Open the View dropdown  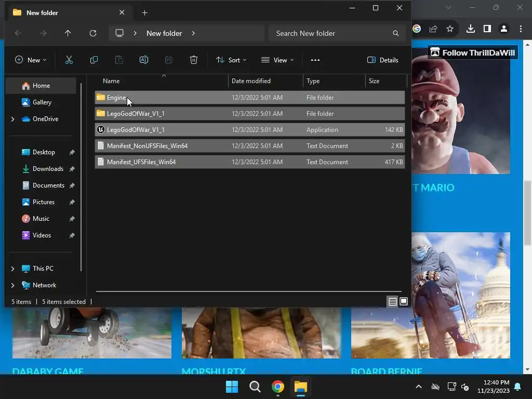[x=277, y=60]
